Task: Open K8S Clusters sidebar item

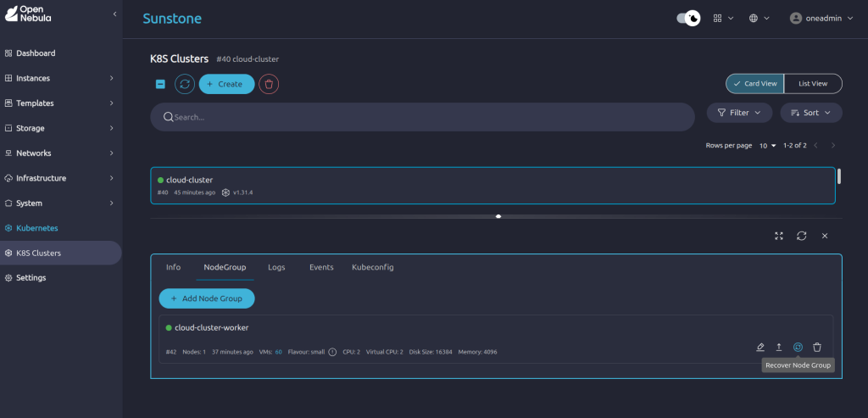Action: 61,253
